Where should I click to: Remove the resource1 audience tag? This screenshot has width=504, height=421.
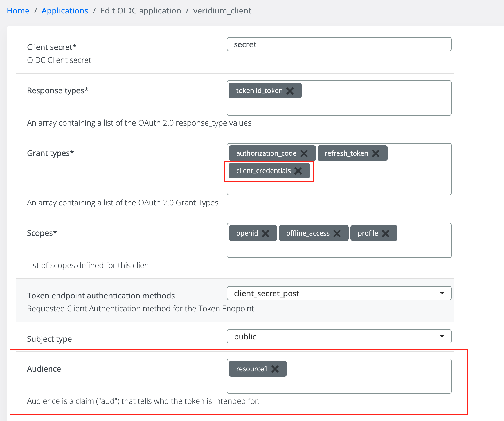coord(275,369)
